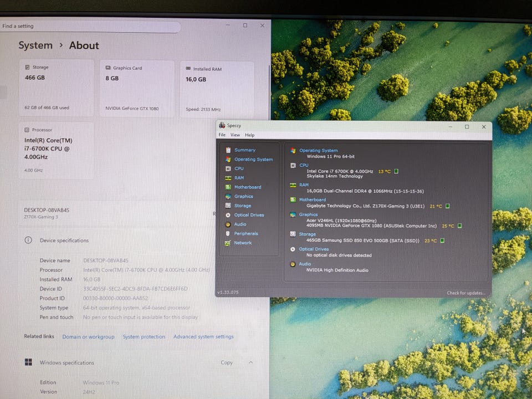Open System protection link

click(x=144, y=336)
